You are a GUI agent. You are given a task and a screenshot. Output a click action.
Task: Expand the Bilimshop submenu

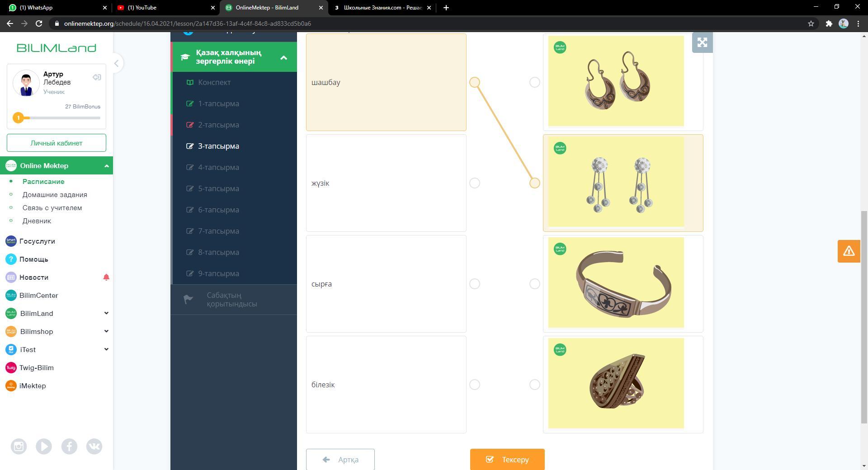pos(106,331)
